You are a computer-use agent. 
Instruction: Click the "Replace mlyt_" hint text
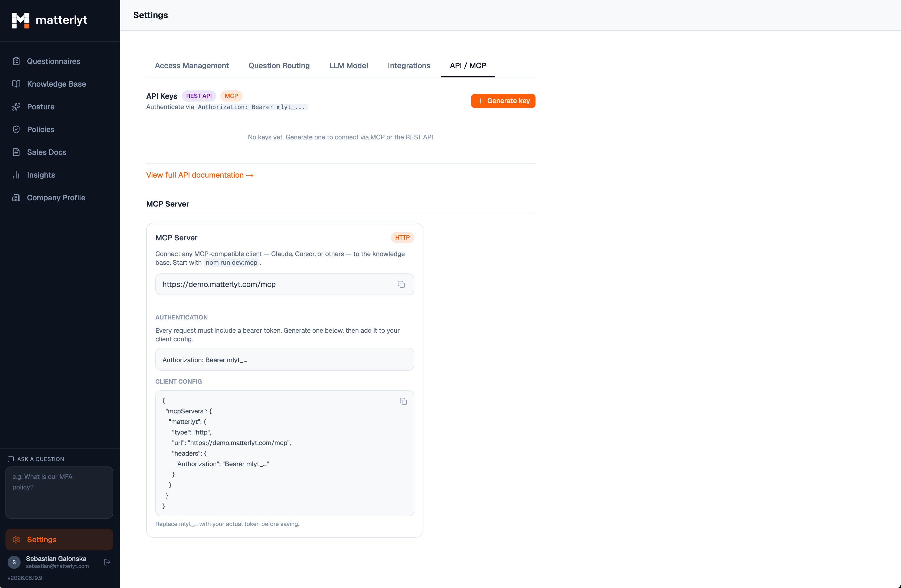click(x=227, y=524)
